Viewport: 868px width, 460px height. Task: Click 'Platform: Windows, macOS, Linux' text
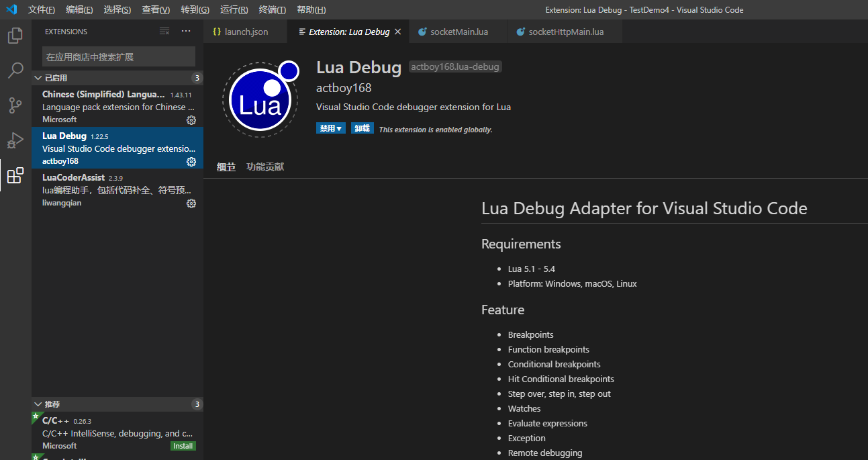[x=573, y=283]
